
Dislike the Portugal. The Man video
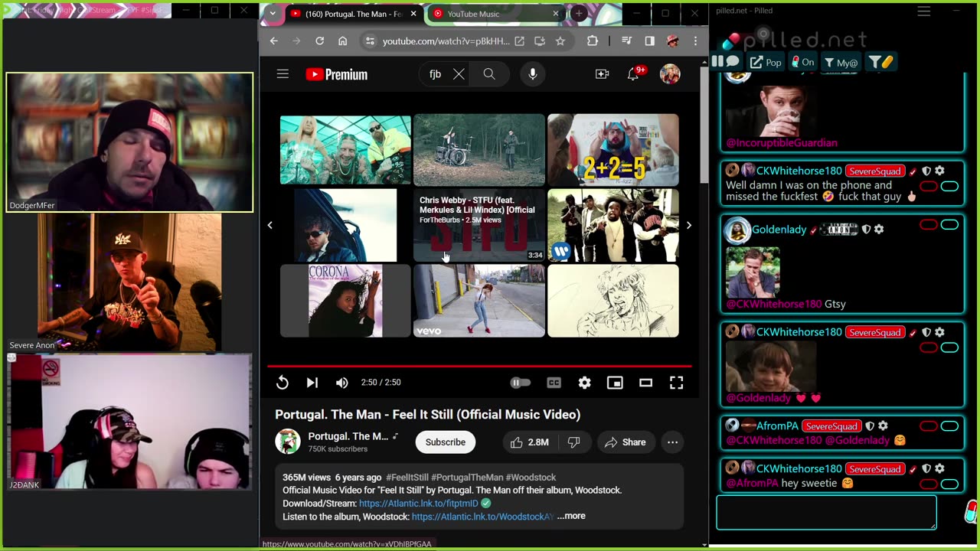[x=573, y=442]
